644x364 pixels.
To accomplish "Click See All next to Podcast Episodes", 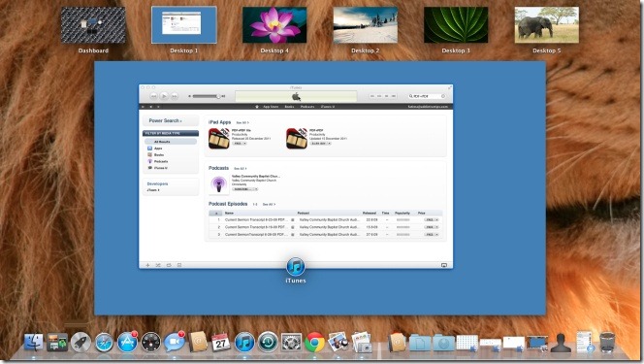I will pyautogui.click(x=269, y=204).
